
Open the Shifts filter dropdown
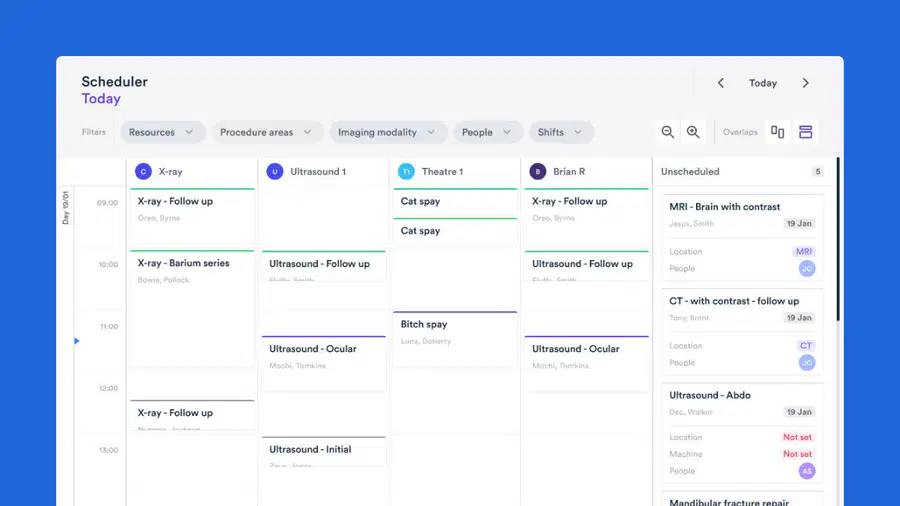click(561, 132)
